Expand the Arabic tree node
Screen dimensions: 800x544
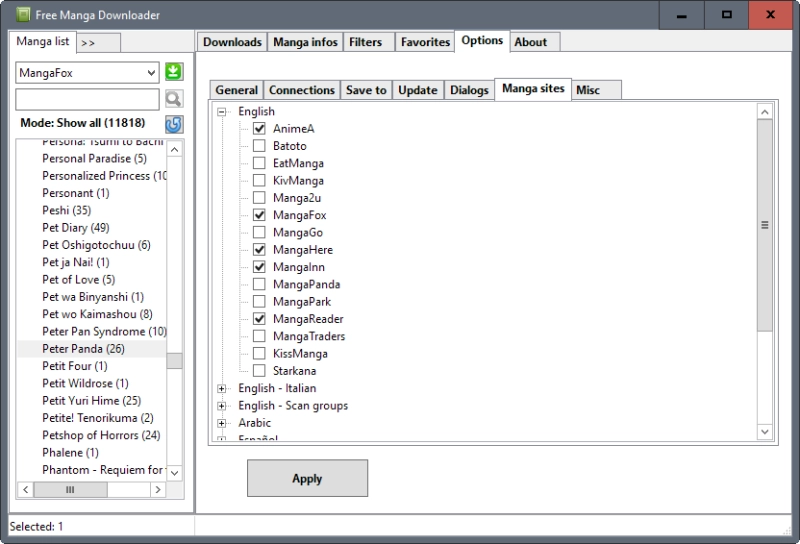pyautogui.click(x=221, y=424)
